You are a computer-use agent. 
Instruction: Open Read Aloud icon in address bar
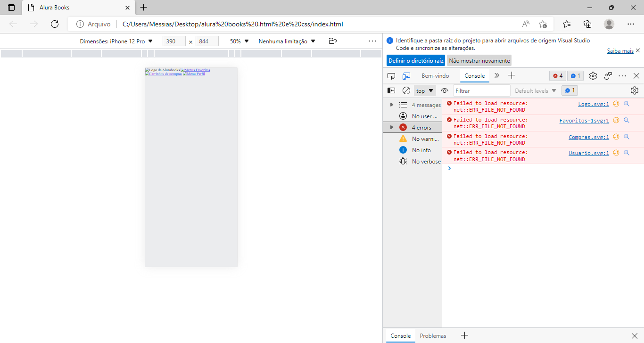click(x=526, y=24)
